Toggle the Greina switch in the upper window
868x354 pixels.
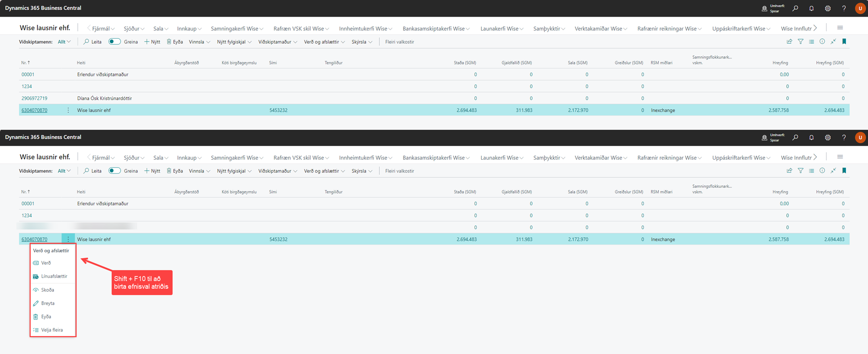(114, 42)
